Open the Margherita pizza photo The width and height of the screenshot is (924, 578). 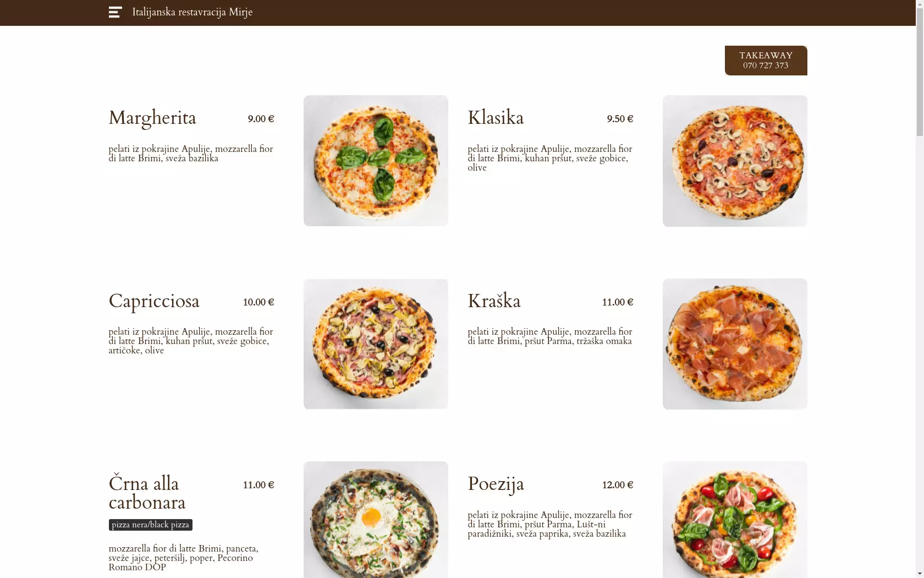click(x=376, y=161)
